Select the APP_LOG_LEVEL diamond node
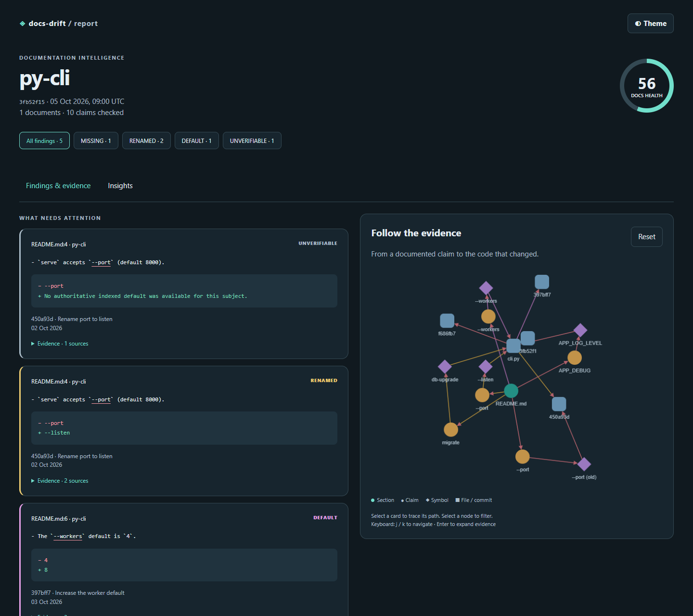This screenshot has height=616, width=693. [580, 330]
